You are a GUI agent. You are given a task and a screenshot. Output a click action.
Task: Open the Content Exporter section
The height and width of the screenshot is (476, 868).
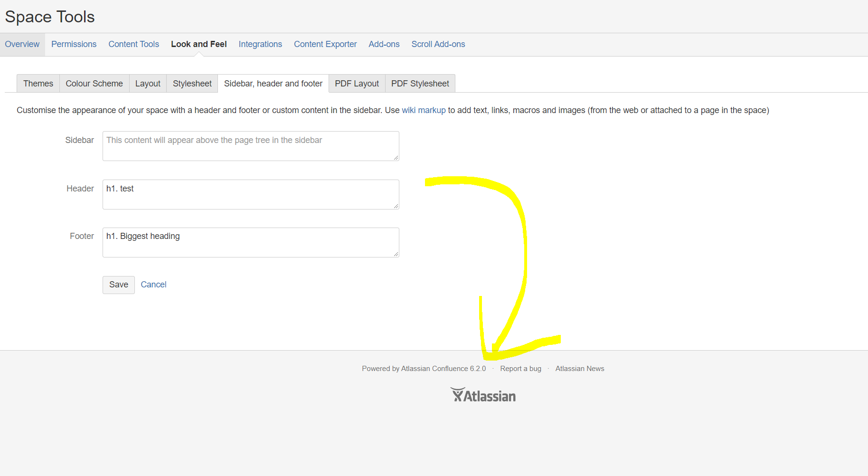325,44
